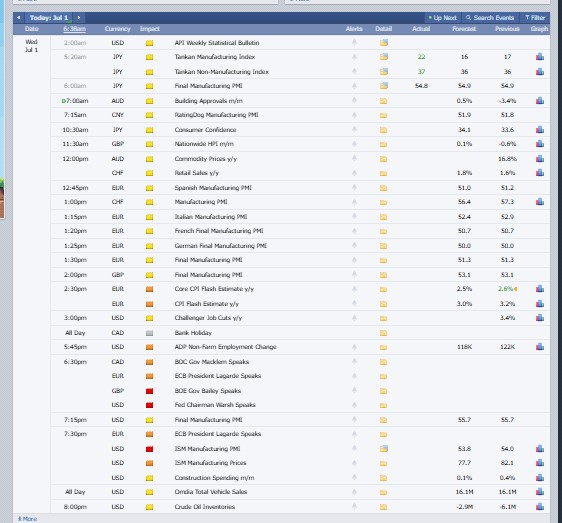Image resolution: width=562 pixels, height=523 pixels.
Task: Click red impact marker for ISM Manufacturing PMI
Action: tap(149, 449)
